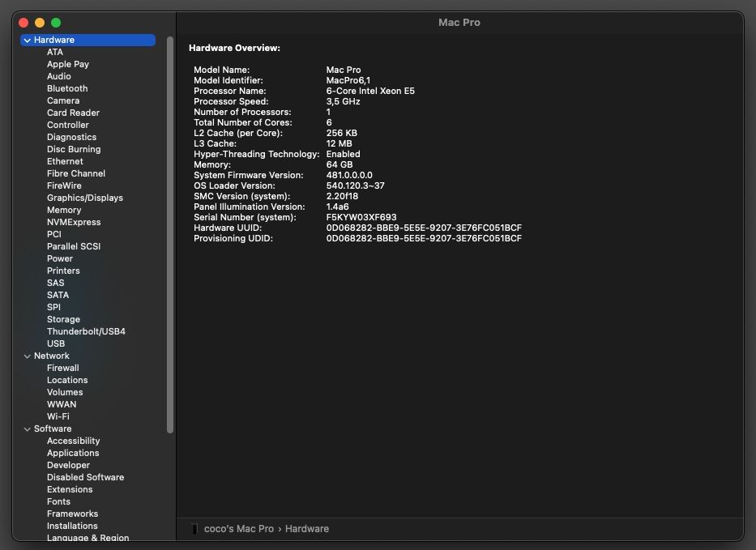Open Volumes under Network
The image size is (756, 550).
[x=65, y=392]
